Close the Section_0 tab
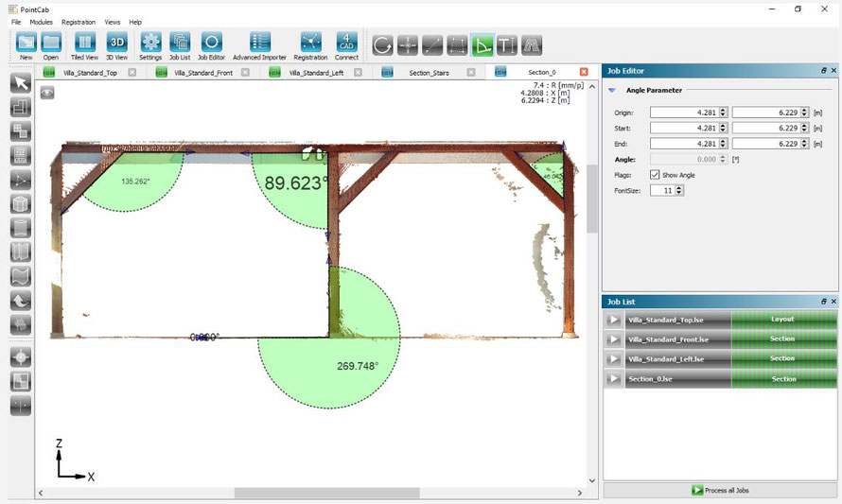 (584, 72)
